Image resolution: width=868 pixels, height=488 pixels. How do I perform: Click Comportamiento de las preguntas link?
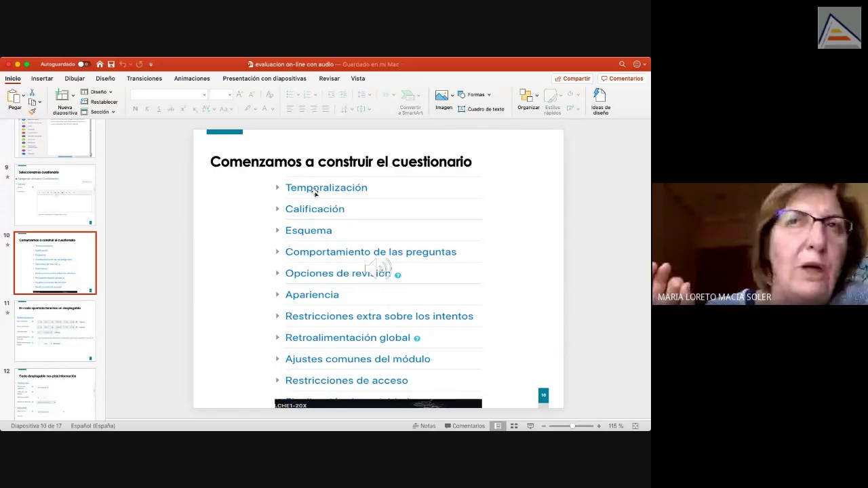point(371,252)
